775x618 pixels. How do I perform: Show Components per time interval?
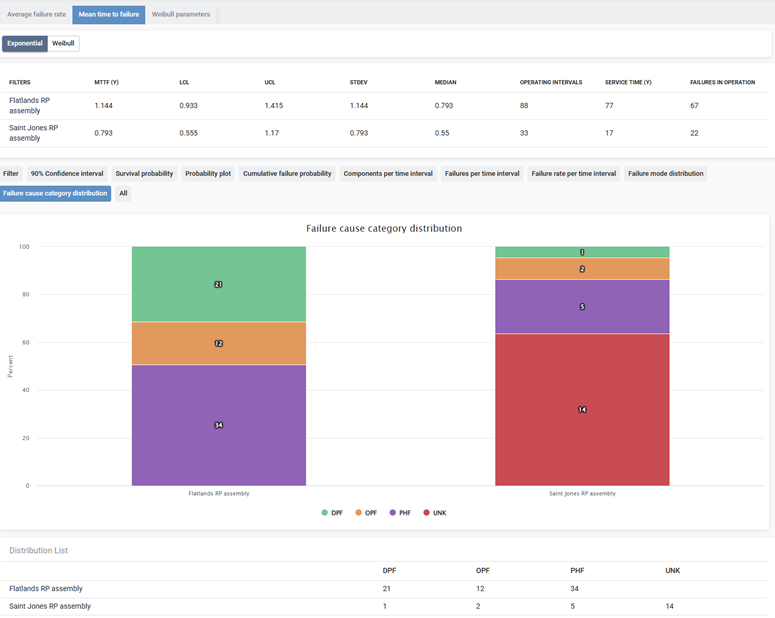click(388, 173)
